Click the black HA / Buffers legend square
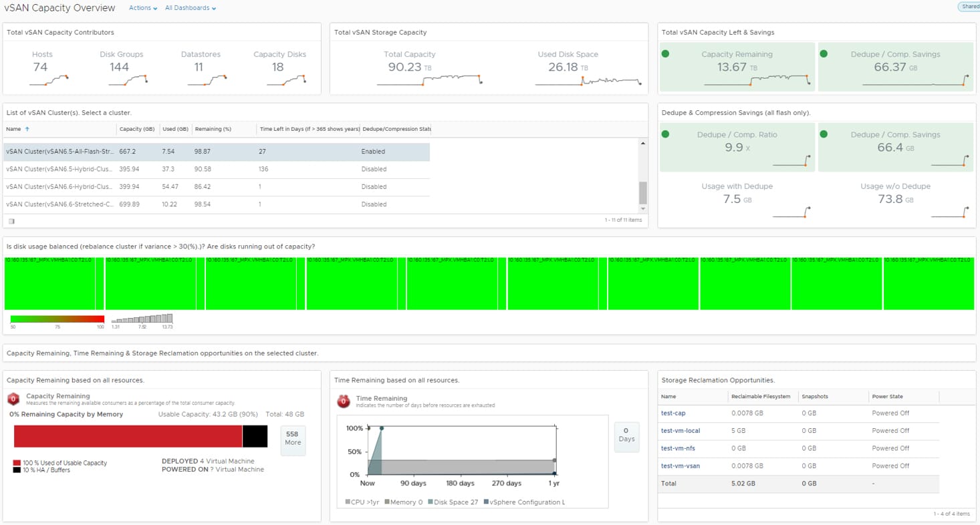Viewport: 980px width, 525px height. click(x=17, y=470)
